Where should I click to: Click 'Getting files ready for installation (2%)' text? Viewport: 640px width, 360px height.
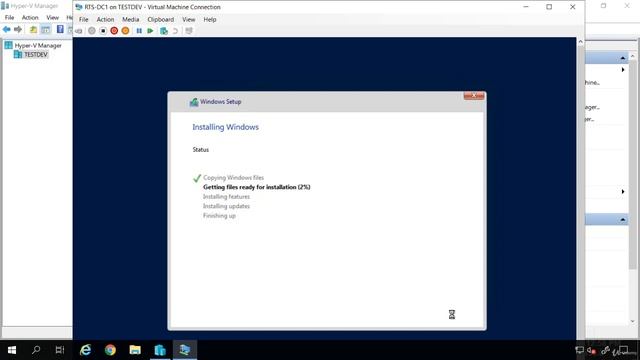(256, 187)
